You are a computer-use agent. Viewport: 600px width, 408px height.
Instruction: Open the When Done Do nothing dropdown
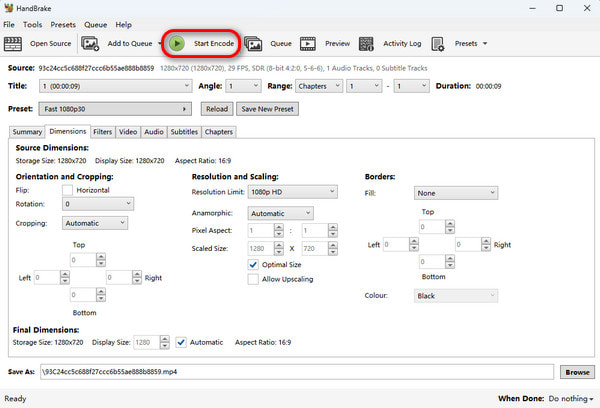pyautogui.click(x=571, y=398)
